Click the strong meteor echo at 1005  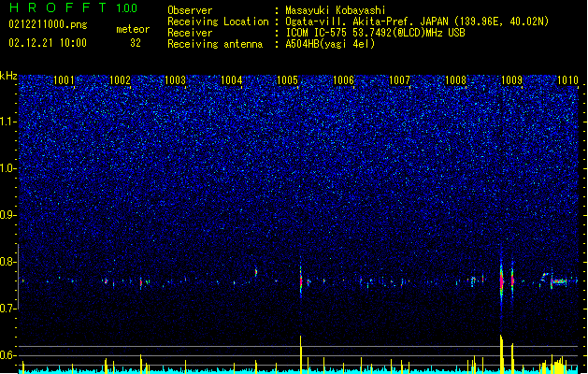click(301, 281)
